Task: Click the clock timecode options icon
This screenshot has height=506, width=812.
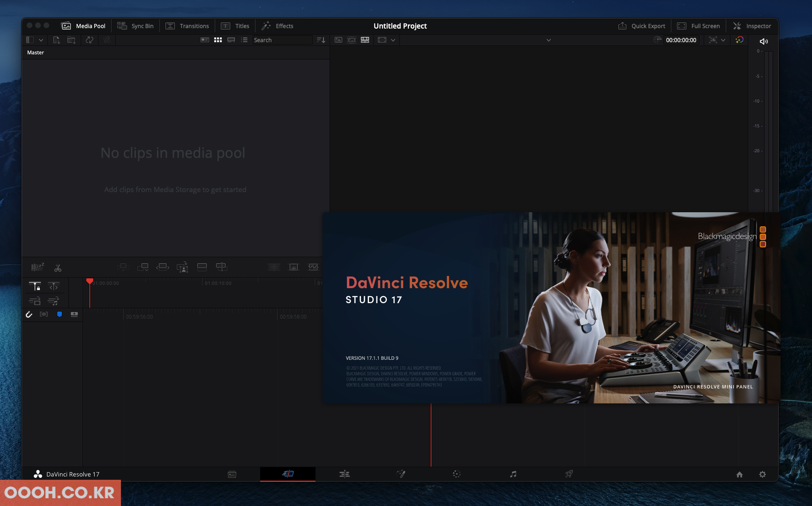Action: pyautogui.click(x=657, y=40)
